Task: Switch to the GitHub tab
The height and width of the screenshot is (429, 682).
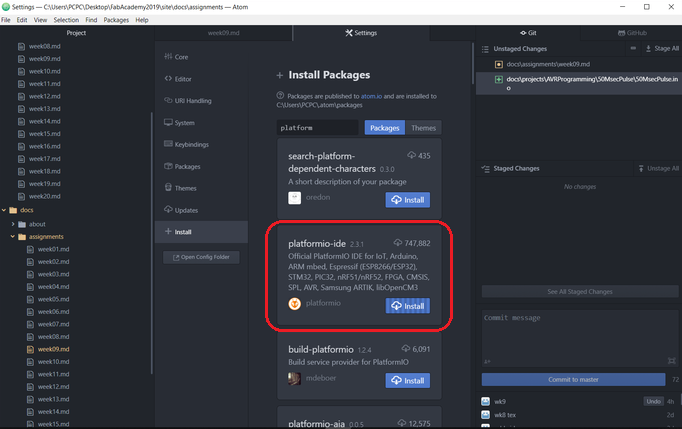Action: tap(631, 33)
